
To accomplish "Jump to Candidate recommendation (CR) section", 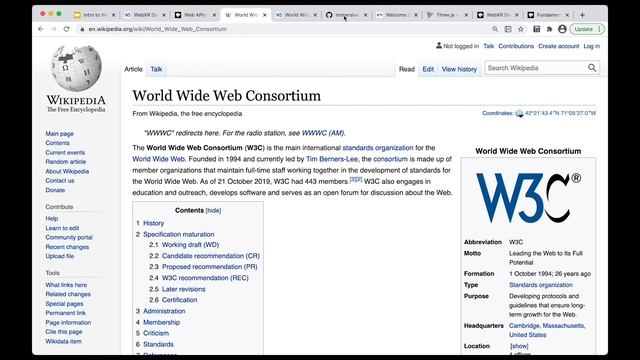I will 211,256.
